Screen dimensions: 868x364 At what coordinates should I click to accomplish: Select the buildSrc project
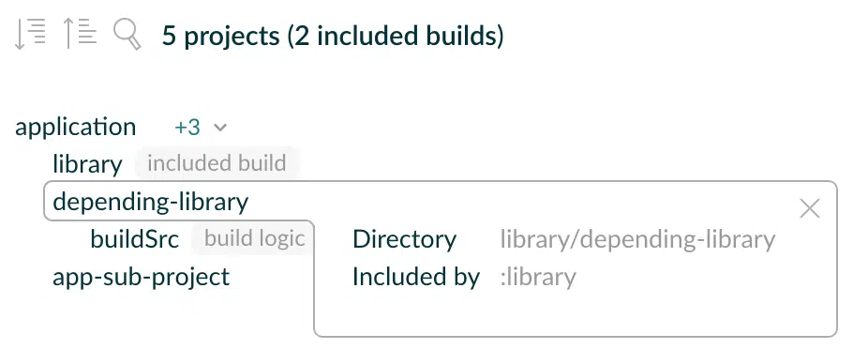click(135, 239)
